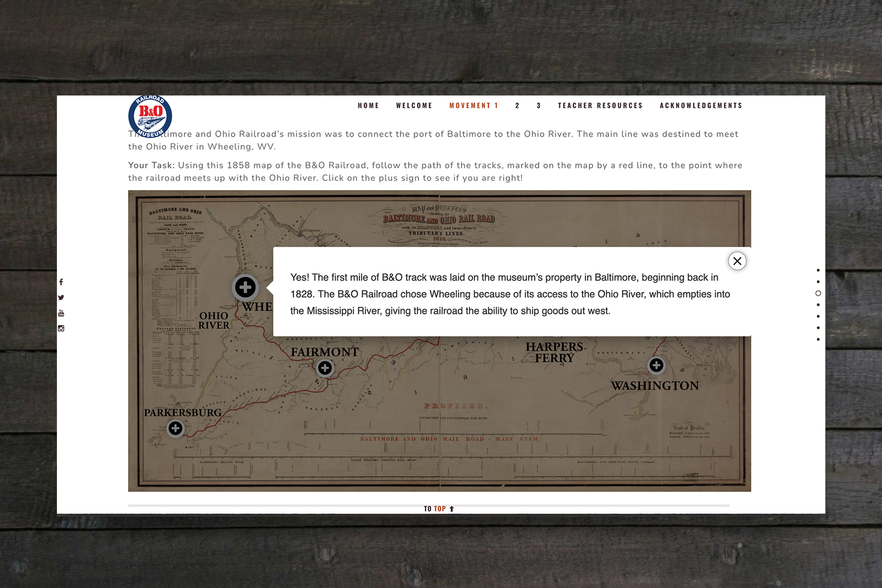Jump to first section dot
Image resolution: width=882 pixels, height=588 pixels.
(x=818, y=270)
